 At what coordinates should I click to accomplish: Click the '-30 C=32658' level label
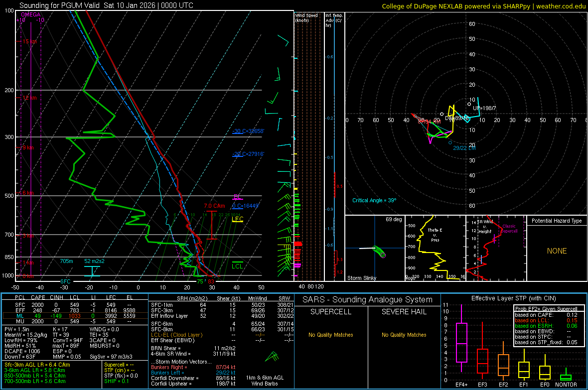coord(248,131)
